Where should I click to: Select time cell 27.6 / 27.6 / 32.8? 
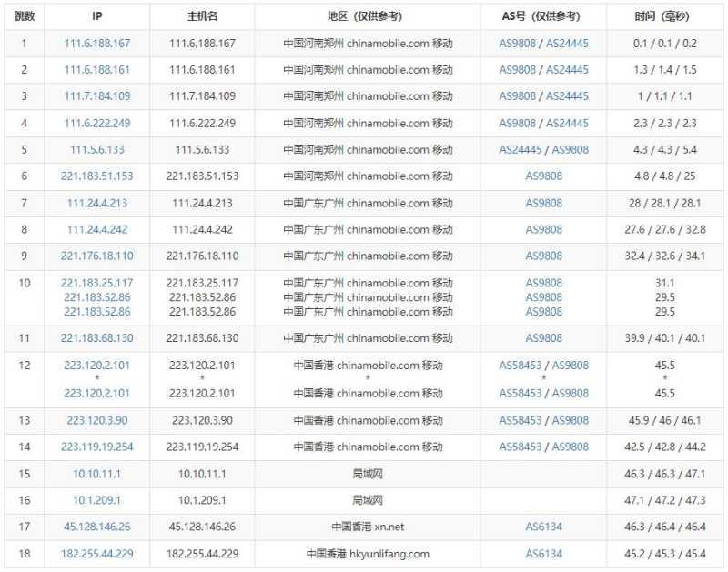665,229
